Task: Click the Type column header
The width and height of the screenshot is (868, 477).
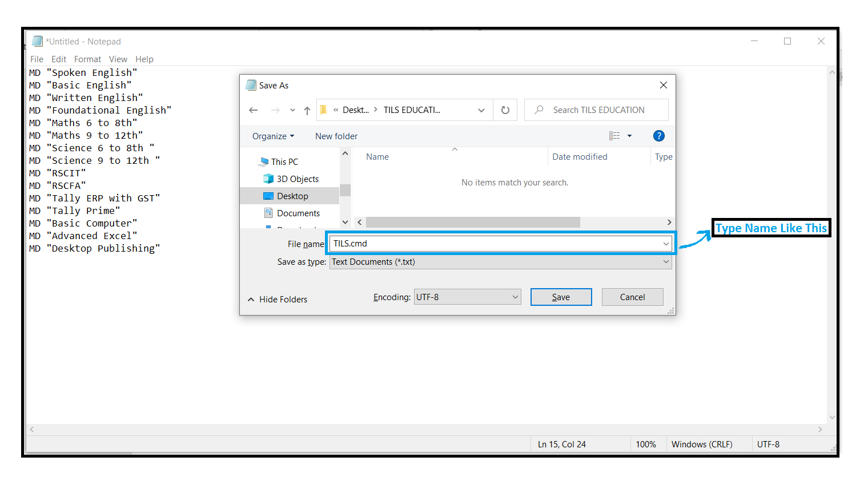Action: click(x=663, y=156)
